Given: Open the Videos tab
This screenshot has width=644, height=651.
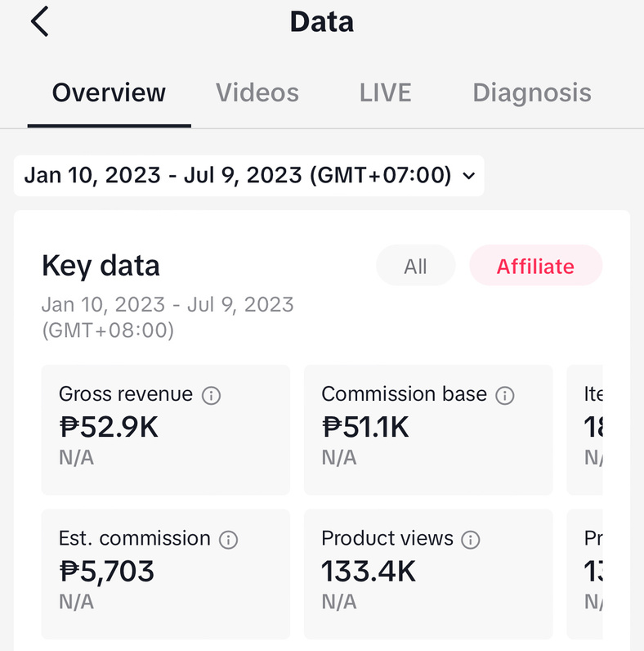Looking at the screenshot, I should point(257,92).
